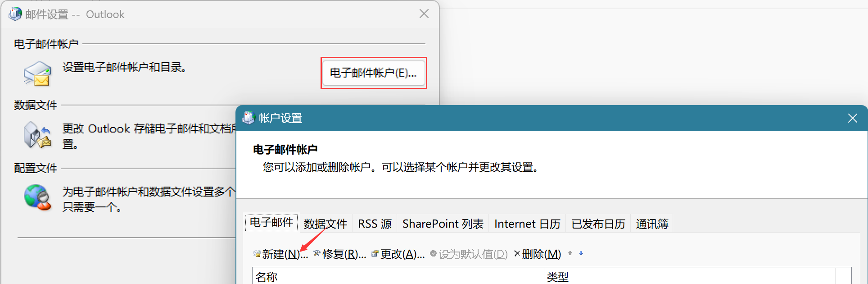Select the 电子邮件 tab
Viewport: 868px width, 284px height.
(271, 222)
